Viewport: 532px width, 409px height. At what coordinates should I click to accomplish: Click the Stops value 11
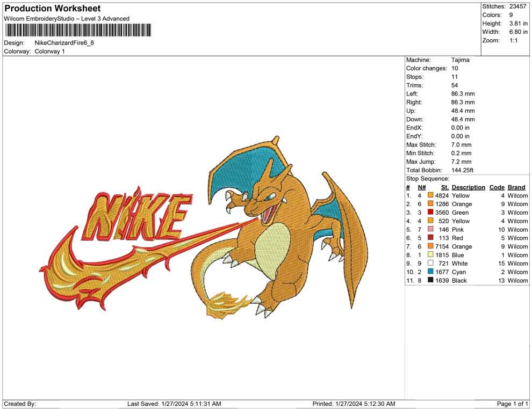tap(455, 77)
